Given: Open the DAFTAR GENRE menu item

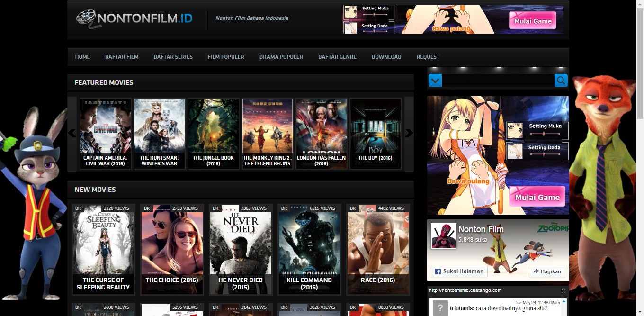Looking at the screenshot, I should pyautogui.click(x=338, y=57).
